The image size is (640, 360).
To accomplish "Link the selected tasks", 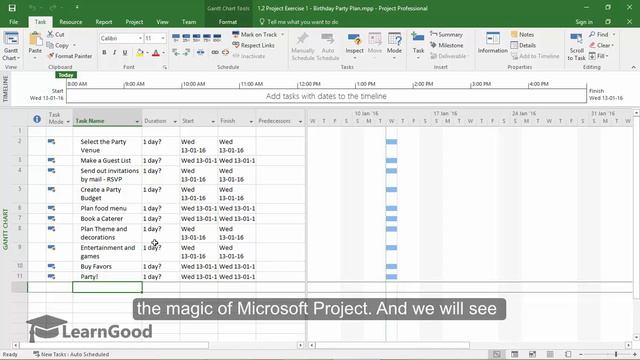I will pyautogui.click(x=215, y=52).
